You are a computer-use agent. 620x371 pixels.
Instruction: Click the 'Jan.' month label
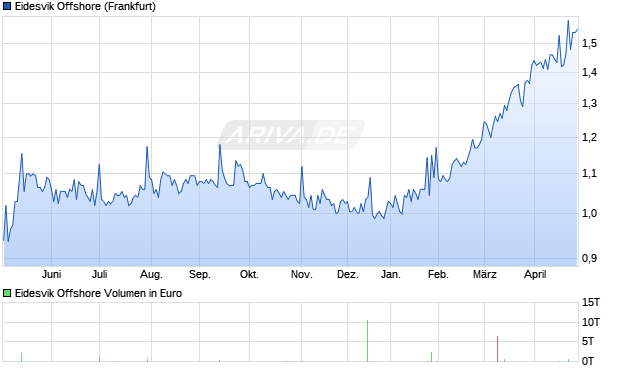(391, 274)
